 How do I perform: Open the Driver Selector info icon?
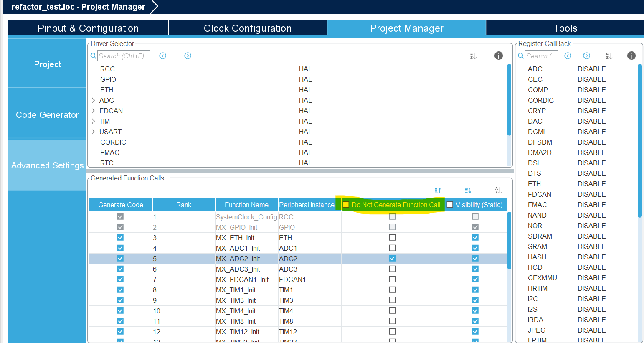coord(499,56)
